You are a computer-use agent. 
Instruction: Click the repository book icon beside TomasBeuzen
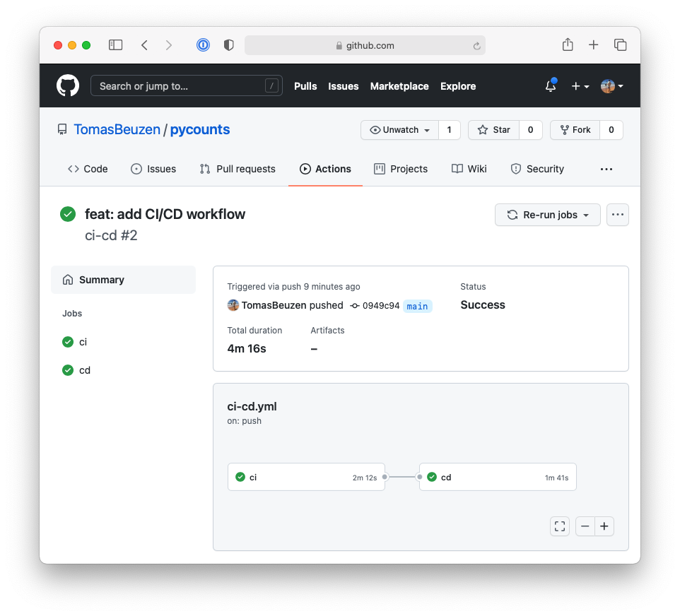click(x=62, y=129)
